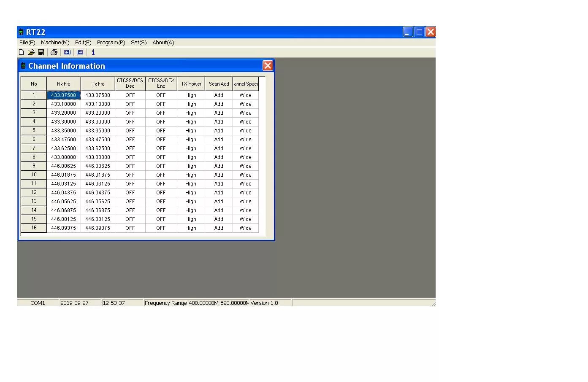Viewport: 588px width, 382px height.
Task: Click channel 13 CTCSS/DCS Dec OFF cell
Action: pos(130,202)
